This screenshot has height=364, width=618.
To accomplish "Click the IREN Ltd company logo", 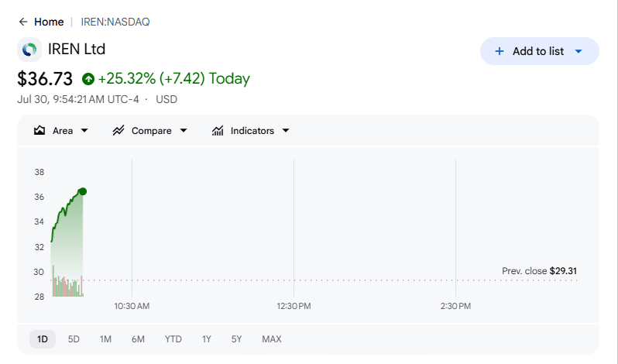I will pos(29,50).
